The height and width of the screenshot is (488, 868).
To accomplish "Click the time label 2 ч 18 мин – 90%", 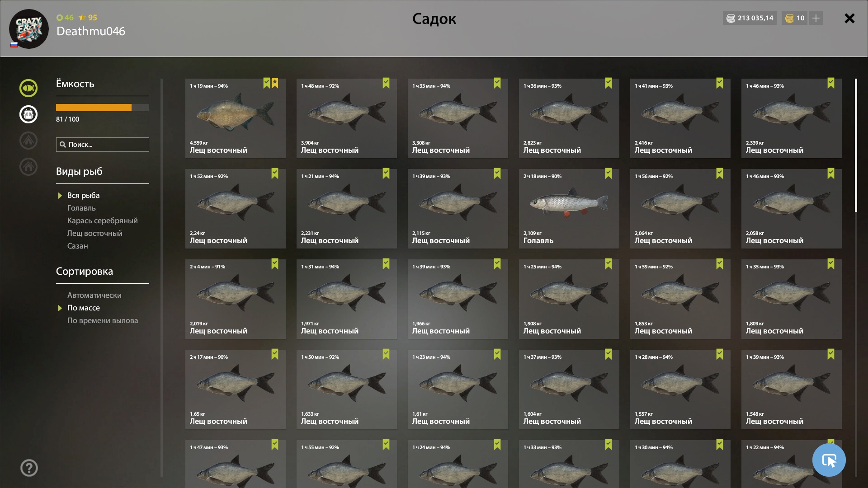I will click(x=542, y=176).
